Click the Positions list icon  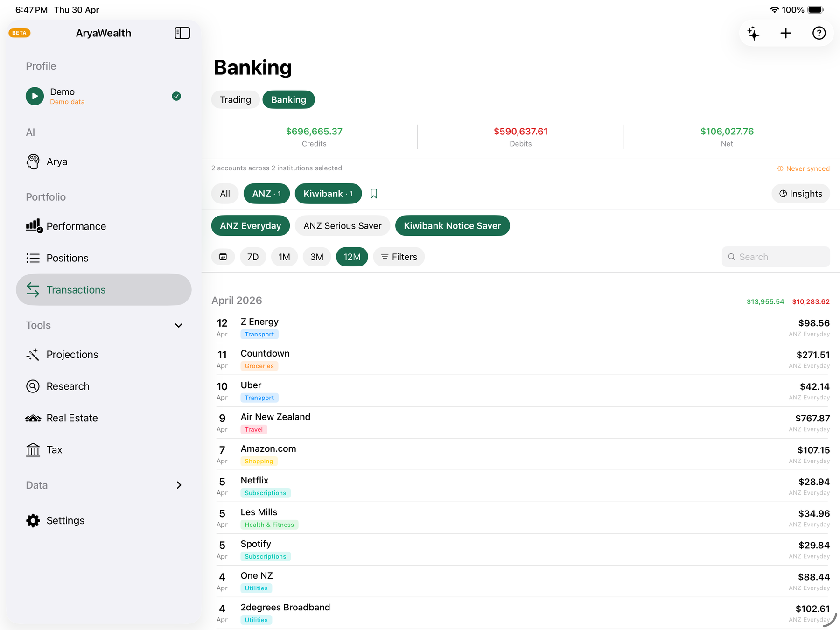click(x=33, y=258)
